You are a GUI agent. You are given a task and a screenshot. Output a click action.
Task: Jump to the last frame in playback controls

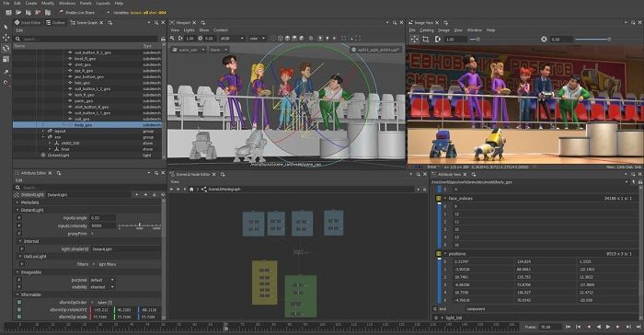pyautogui.click(x=638, y=327)
